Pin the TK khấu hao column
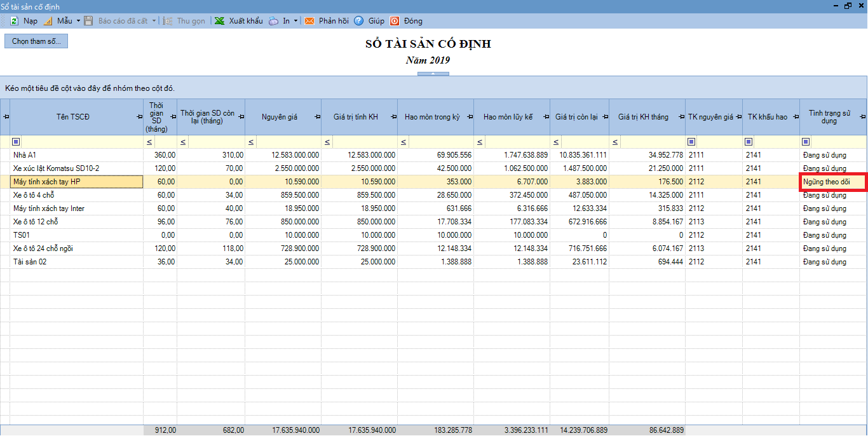Image resolution: width=868 pixels, height=436 pixels. [x=796, y=117]
